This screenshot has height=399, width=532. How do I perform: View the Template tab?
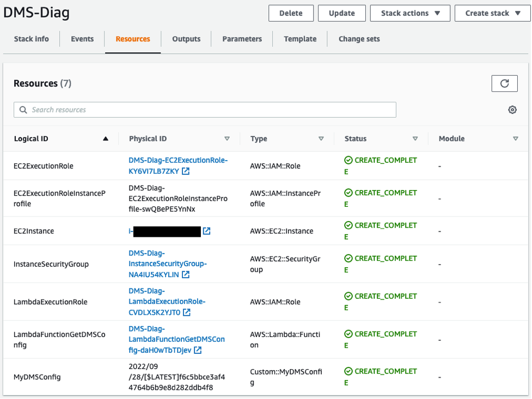(x=300, y=39)
